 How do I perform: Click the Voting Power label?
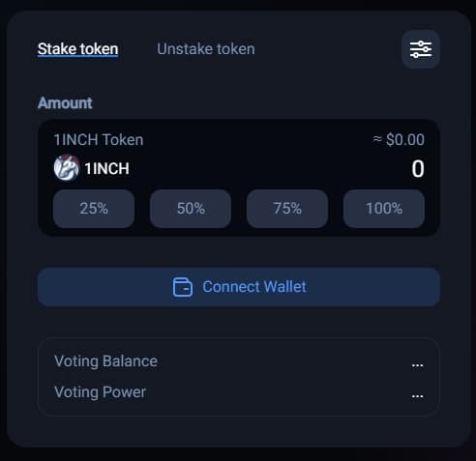[101, 392]
